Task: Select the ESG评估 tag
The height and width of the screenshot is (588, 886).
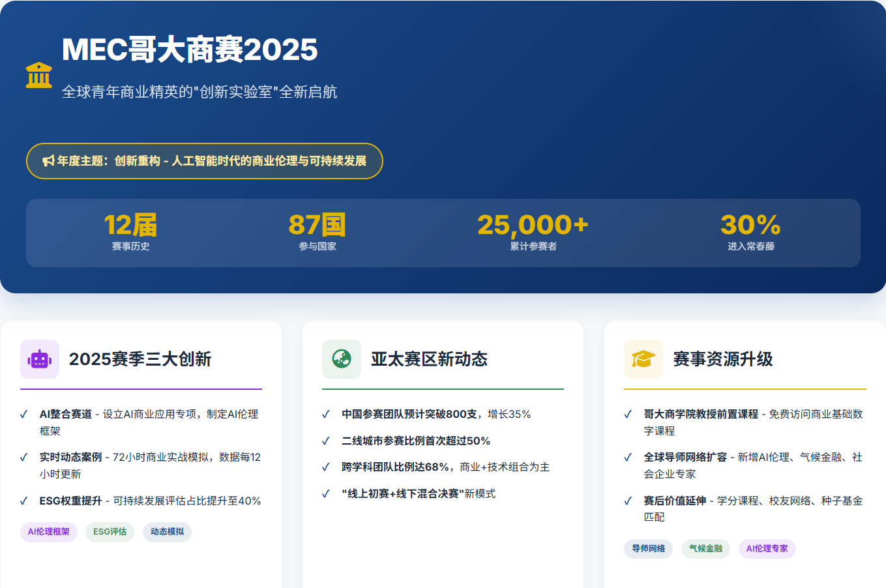Action: pos(110,532)
